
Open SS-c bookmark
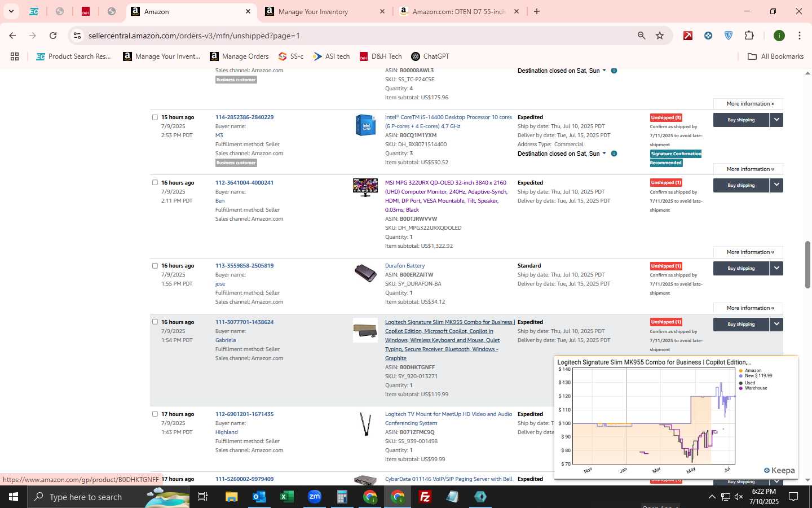click(x=290, y=56)
